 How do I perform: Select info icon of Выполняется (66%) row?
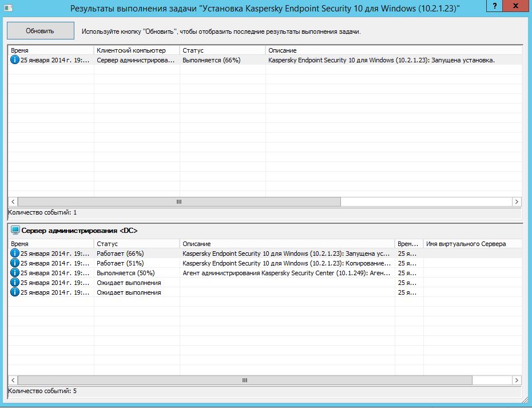15,61
